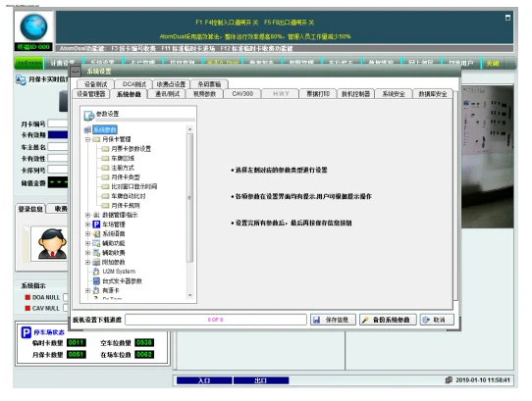Click the 入口 entrance button
Screen dimensions: 532x401
[204, 380]
